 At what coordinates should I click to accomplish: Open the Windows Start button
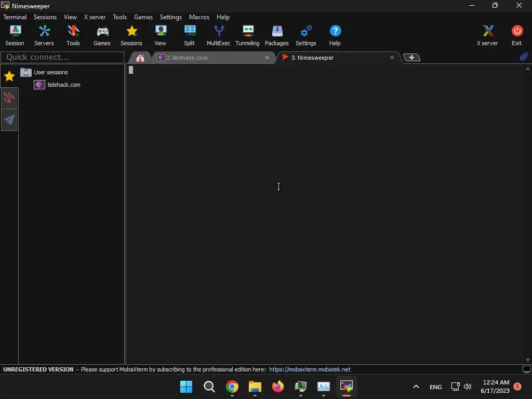tap(187, 387)
